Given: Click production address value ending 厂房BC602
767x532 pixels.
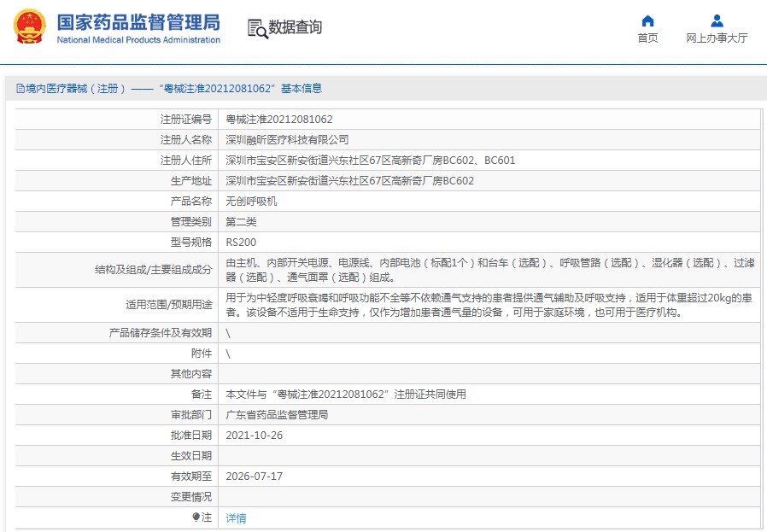Looking at the screenshot, I should coord(349,181).
